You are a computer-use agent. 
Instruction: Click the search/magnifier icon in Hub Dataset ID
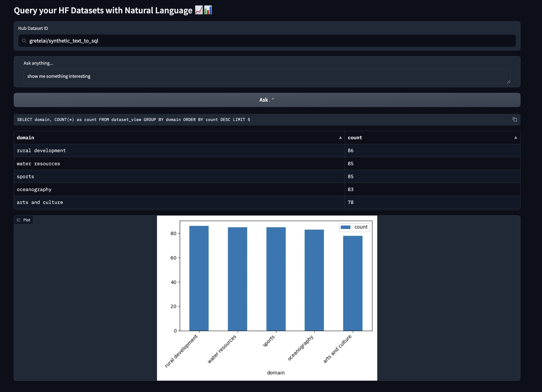[x=24, y=40]
